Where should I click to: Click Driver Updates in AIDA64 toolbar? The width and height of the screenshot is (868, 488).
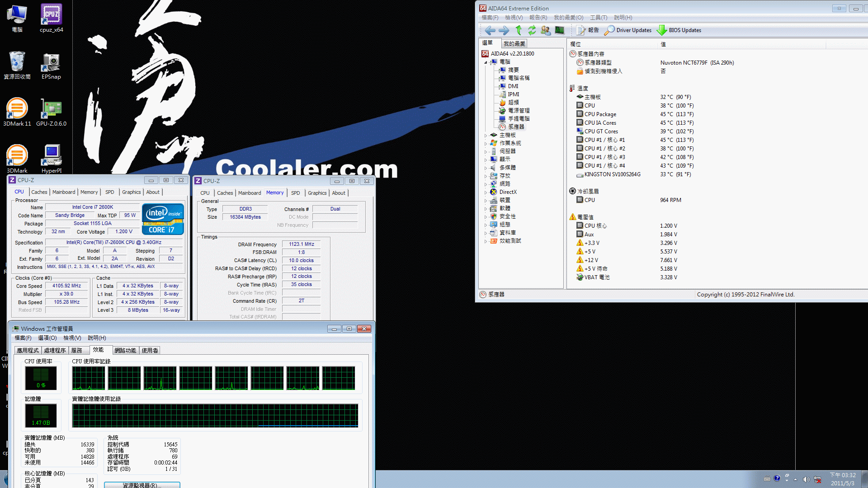coord(628,30)
